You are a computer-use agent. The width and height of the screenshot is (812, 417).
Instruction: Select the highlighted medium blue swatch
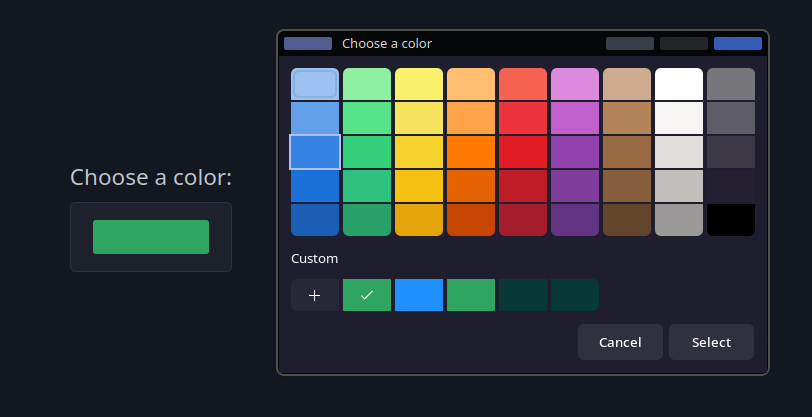[315, 152]
